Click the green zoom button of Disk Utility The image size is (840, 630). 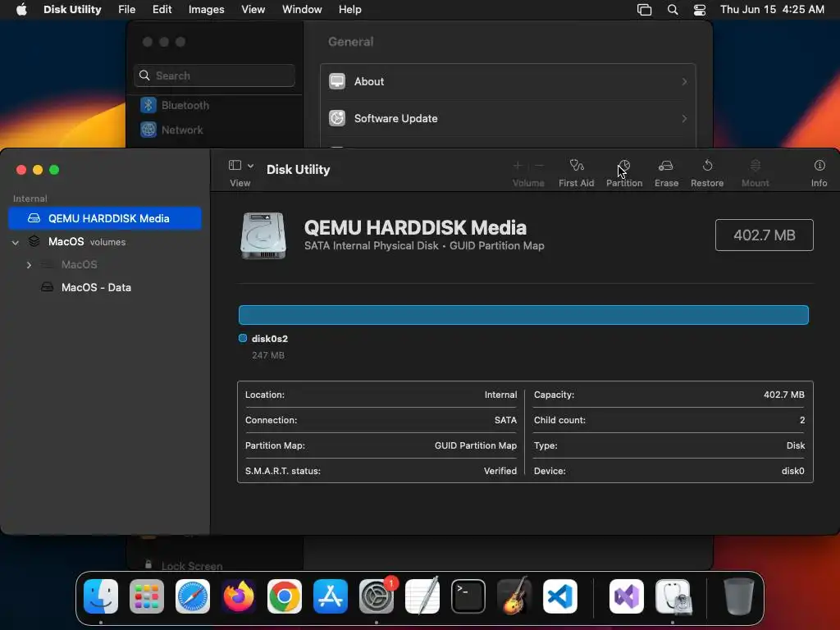54,170
